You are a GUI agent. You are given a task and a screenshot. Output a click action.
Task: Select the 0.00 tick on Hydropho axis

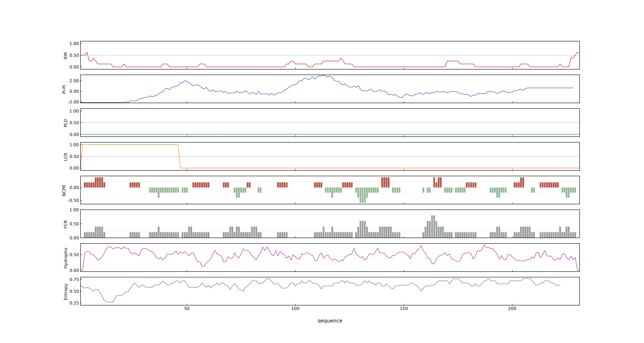click(x=74, y=270)
